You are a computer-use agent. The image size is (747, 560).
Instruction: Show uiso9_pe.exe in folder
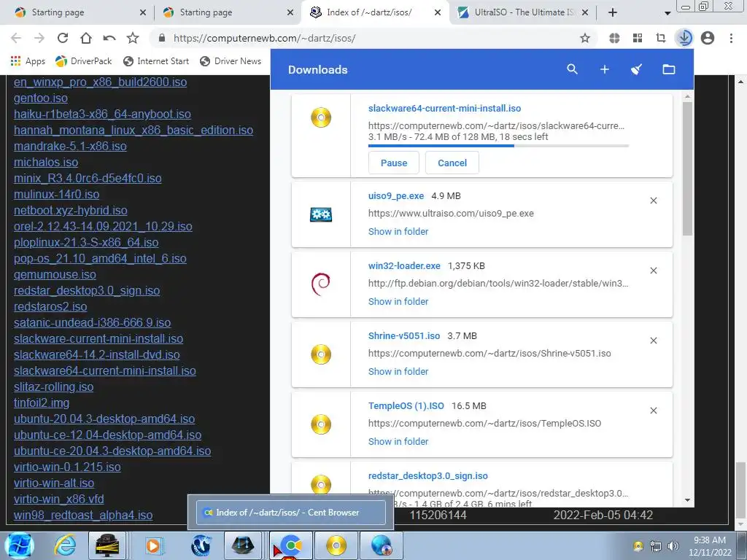coord(398,231)
